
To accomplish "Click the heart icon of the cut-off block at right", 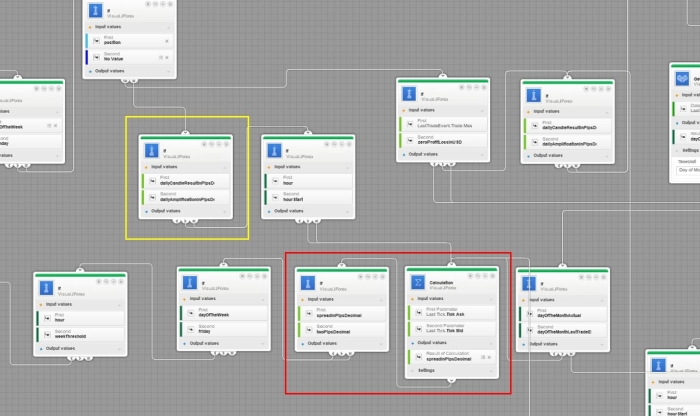I will pyautogui.click(x=682, y=79).
